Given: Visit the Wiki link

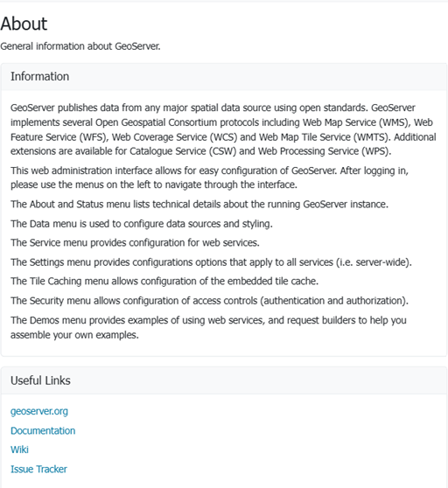Looking at the screenshot, I should point(19,450).
